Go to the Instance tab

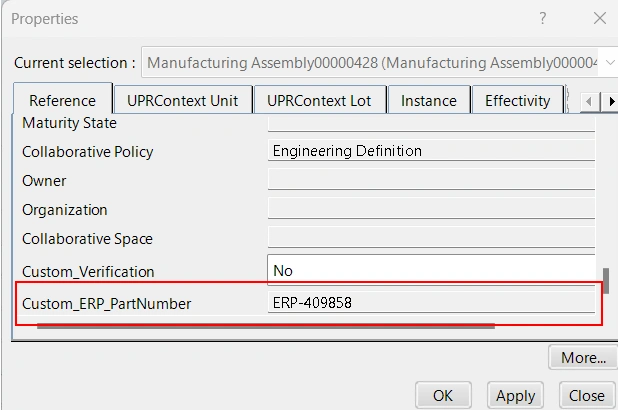pos(428,101)
